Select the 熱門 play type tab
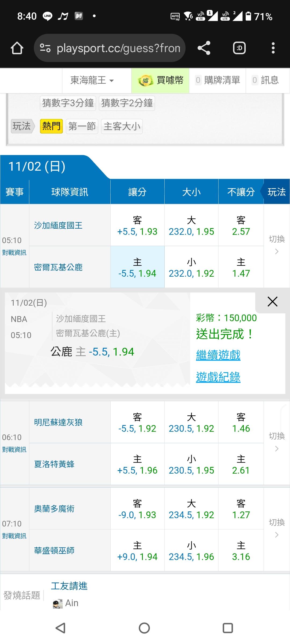Screen dimensions: 290x644 [x=51, y=126]
